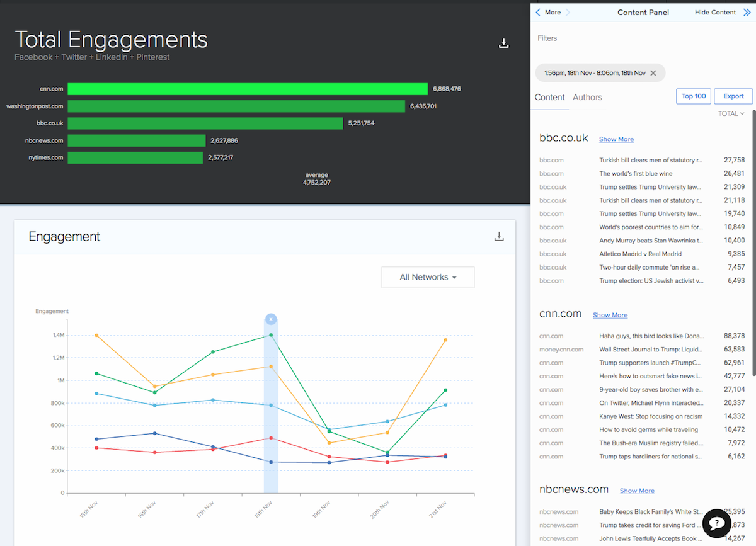Show more cnn.com content
The width and height of the screenshot is (756, 546).
coord(610,315)
